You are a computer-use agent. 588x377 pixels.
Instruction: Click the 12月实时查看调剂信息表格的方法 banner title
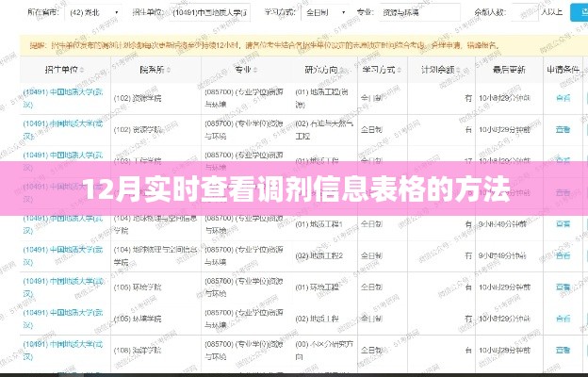point(296,190)
